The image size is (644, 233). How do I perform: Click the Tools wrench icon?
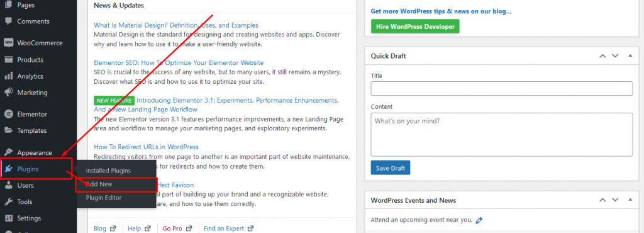click(x=8, y=202)
